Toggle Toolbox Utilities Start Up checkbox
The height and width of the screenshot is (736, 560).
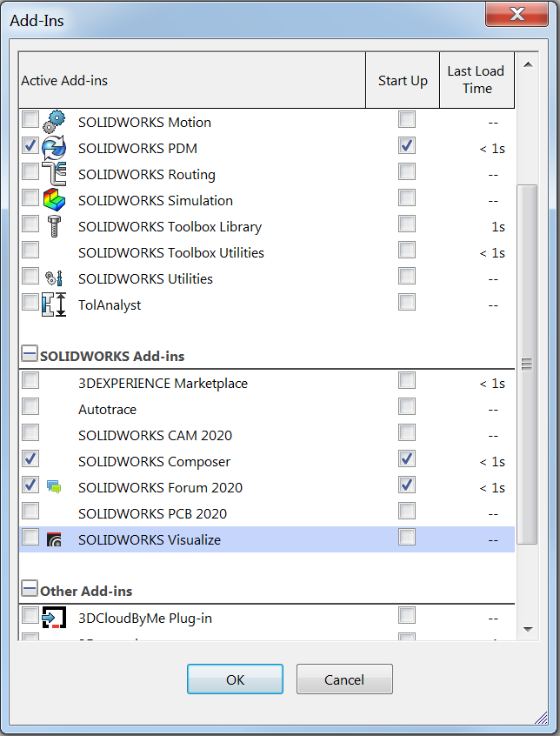pyautogui.click(x=407, y=250)
